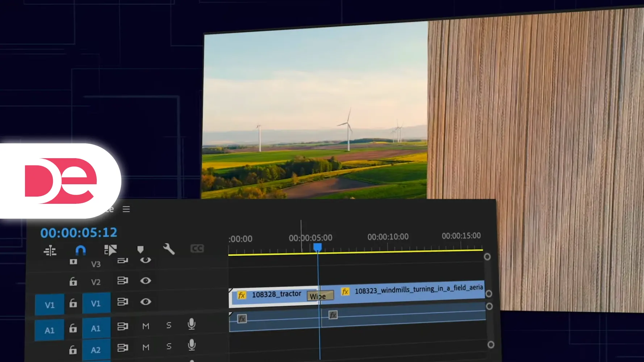Mute audio track A1
Image resolution: width=644 pixels, height=362 pixels.
(146, 326)
